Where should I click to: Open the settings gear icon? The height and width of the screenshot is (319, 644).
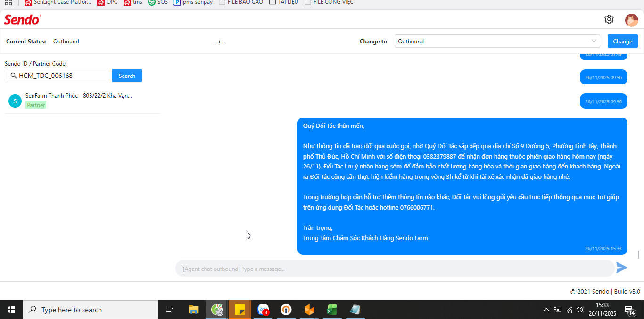pyautogui.click(x=609, y=19)
